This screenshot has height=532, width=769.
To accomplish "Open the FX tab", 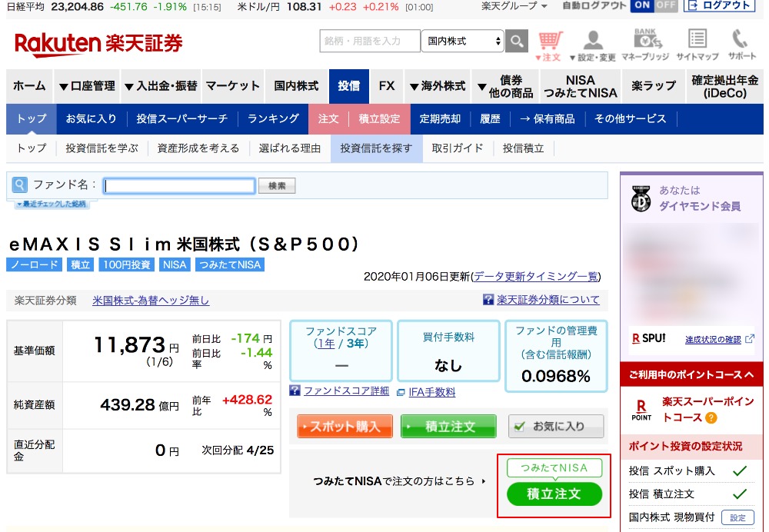I will [387, 86].
